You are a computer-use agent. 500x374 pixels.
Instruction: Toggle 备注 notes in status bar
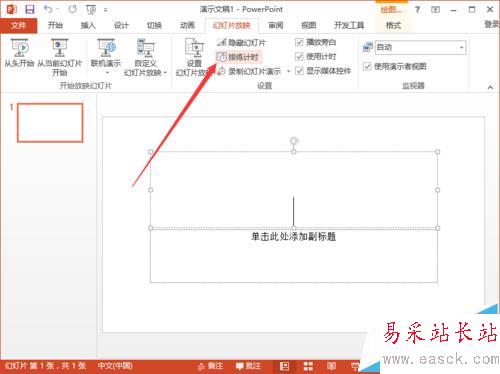(210, 366)
